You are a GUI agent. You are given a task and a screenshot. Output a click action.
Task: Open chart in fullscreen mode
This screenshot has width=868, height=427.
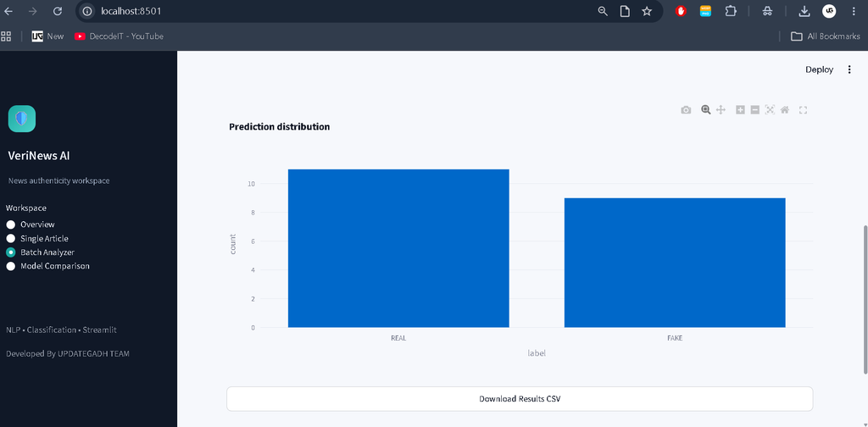pyautogui.click(x=804, y=110)
